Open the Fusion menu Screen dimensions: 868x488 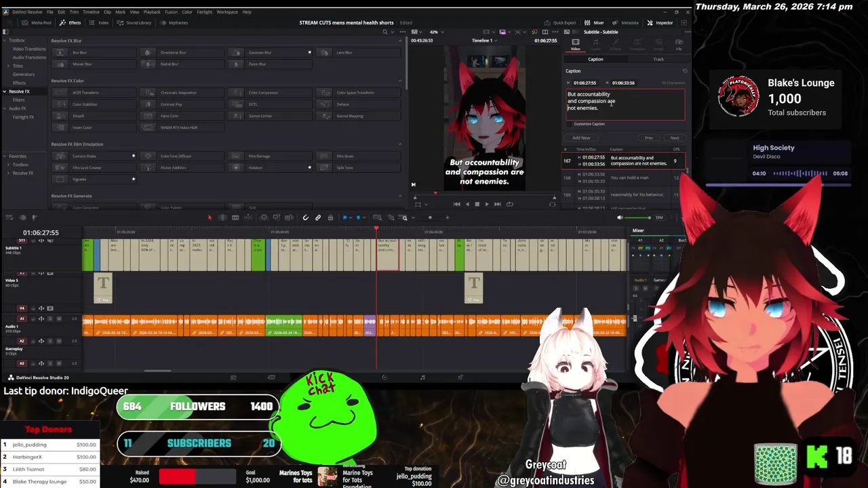[x=171, y=12]
